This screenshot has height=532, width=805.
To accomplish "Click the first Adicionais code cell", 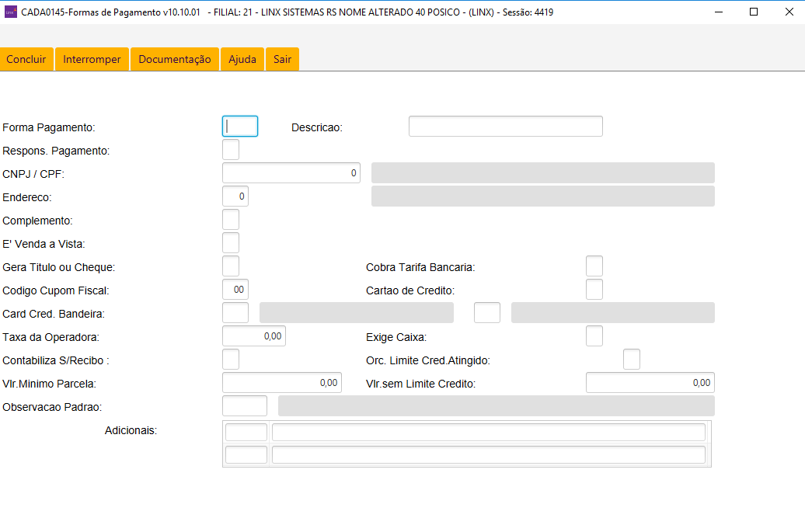I will (x=246, y=432).
